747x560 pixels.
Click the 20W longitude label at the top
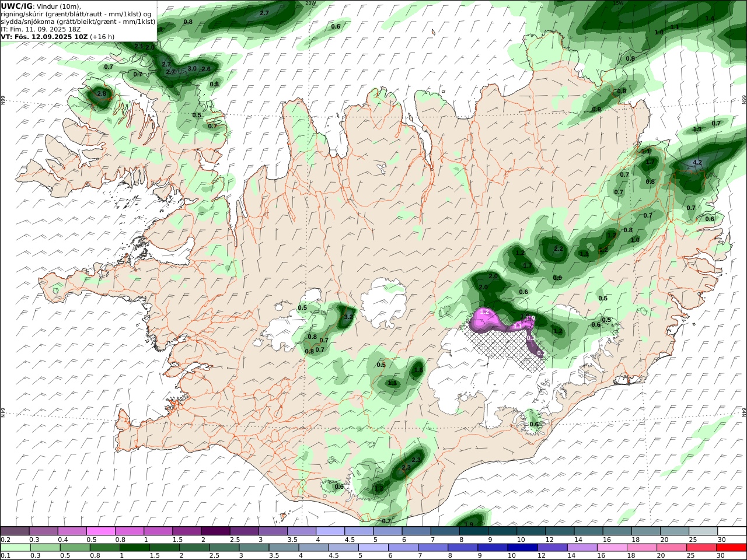310,3
